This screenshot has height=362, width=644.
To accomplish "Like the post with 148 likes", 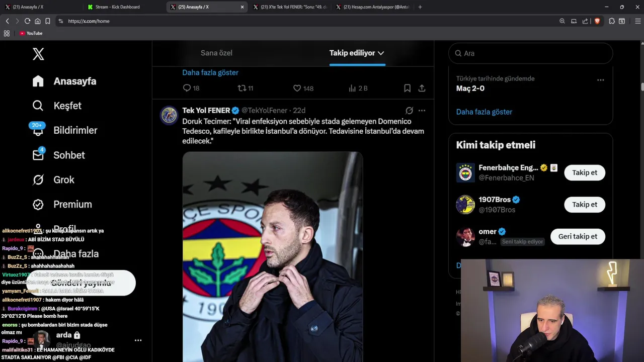I will click(303, 88).
